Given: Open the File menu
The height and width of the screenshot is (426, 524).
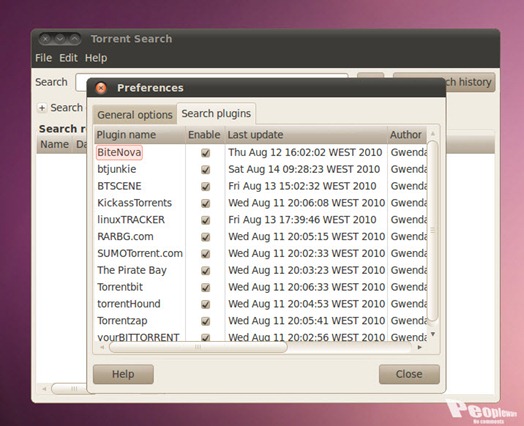Looking at the screenshot, I should pyautogui.click(x=43, y=58).
